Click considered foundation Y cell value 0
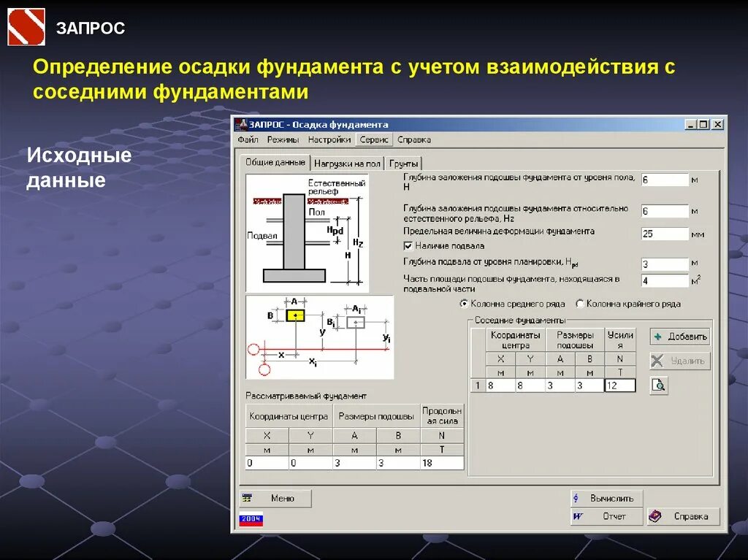 pos(311,463)
